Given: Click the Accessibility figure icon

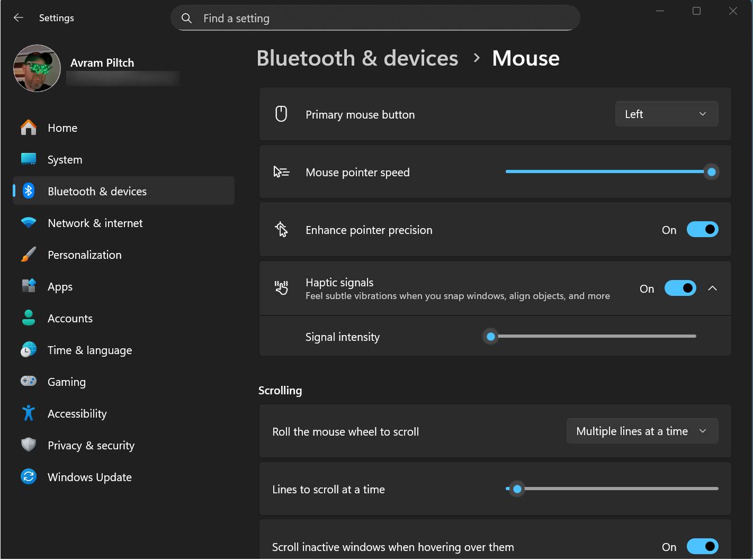Looking at the screenshot, I should tap(29, 413).
